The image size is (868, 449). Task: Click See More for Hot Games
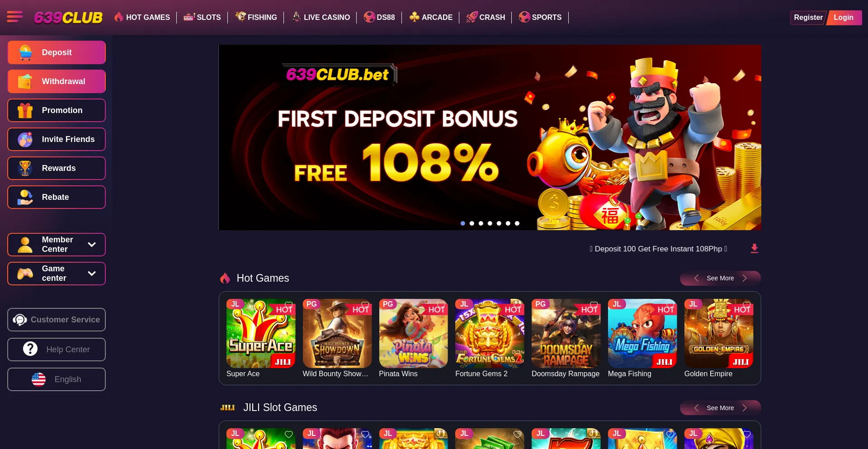(720, 278)
